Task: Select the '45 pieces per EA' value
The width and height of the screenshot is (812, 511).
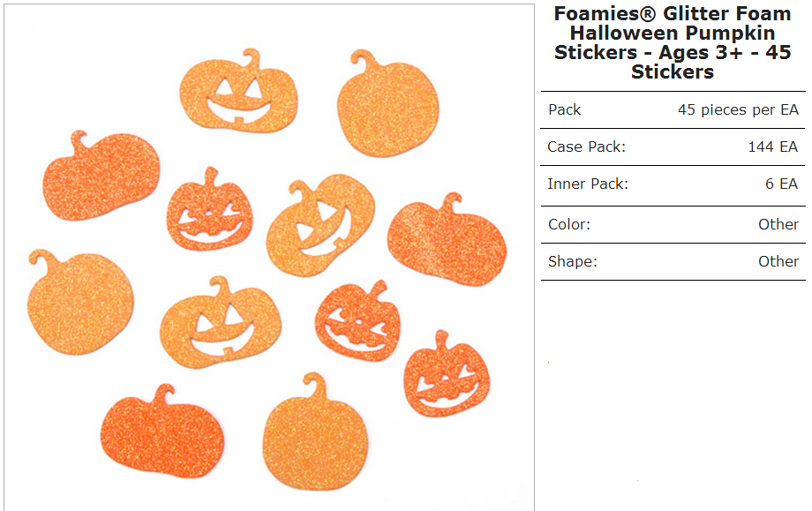Action: (x=738, y=110)
